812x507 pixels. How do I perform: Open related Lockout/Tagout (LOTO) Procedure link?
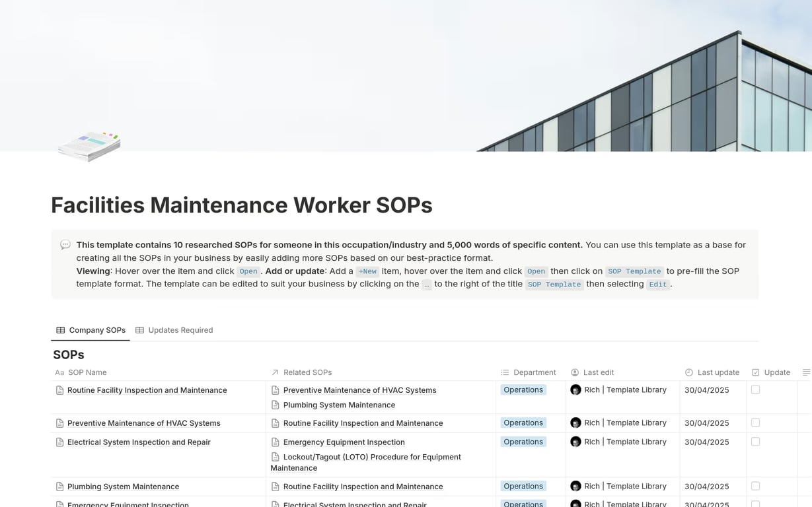pos(366,462)
